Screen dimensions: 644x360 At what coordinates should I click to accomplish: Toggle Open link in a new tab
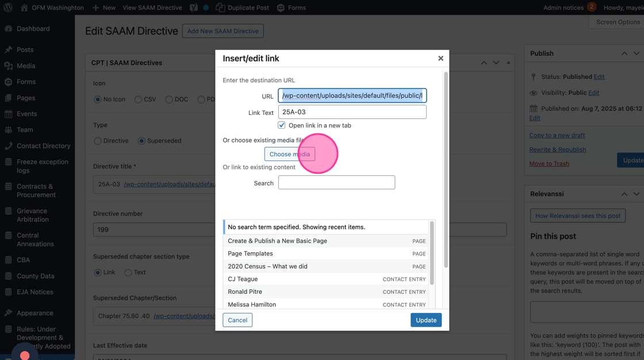281,125
